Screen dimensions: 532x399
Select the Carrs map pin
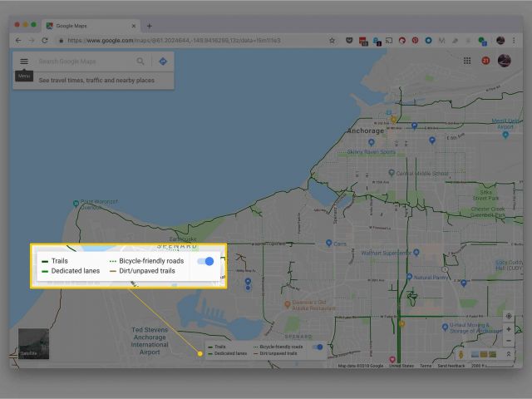click(x=328, y=243)
